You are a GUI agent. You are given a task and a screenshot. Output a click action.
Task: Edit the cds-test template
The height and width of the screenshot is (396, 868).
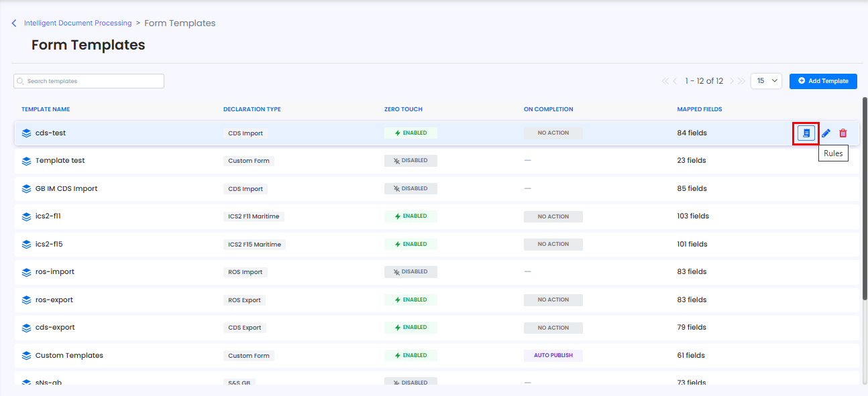(826, 133)
